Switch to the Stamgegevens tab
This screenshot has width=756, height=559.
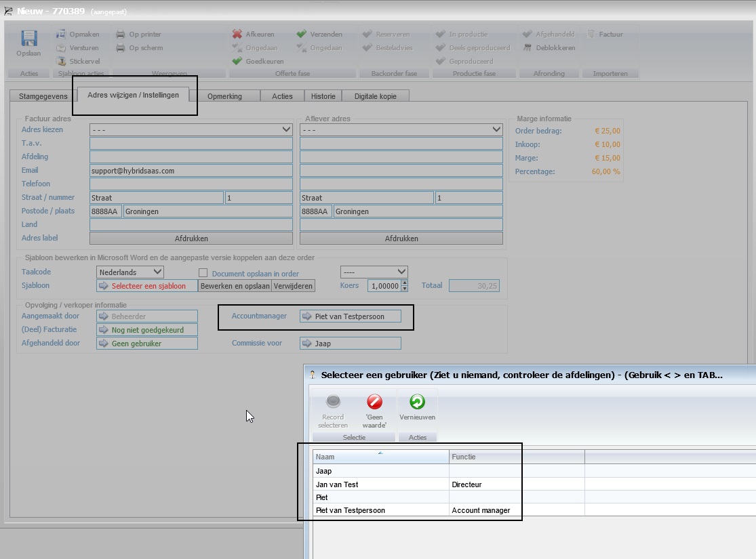(x=39, y=96)
